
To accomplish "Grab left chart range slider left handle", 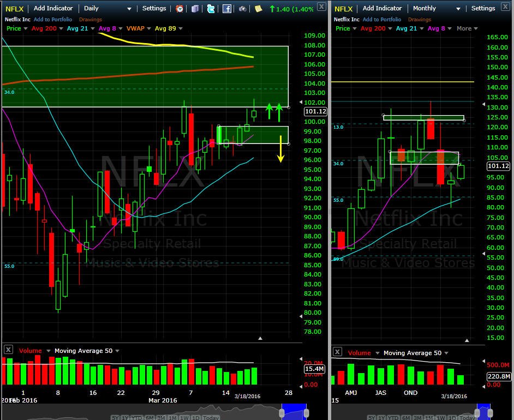I will (282, 413).
